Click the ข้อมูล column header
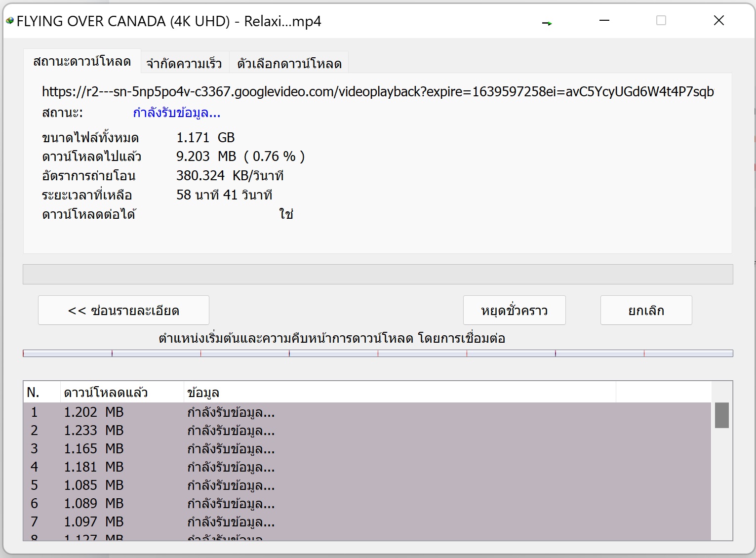The image size is (756, 558). tap(399, 393)
